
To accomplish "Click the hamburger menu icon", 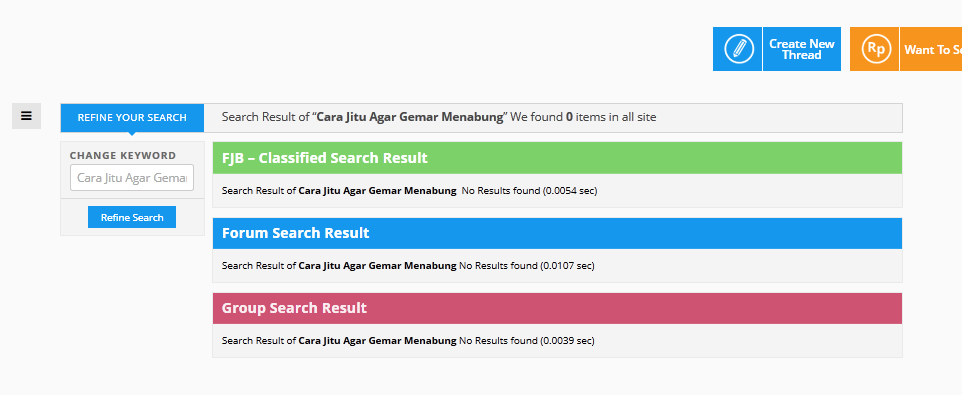I will point(26,116).
